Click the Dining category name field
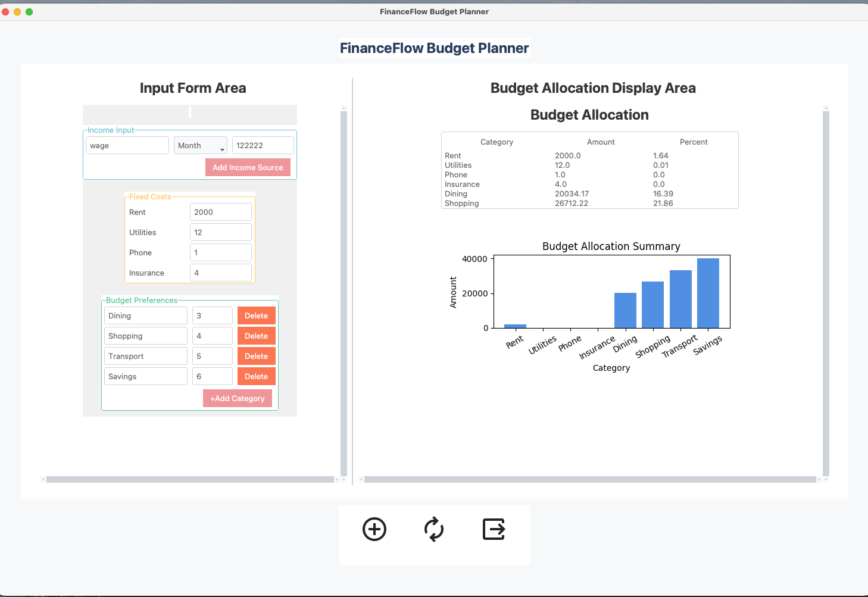The width and height of the screenshot is (868, 597). [146, 315]
